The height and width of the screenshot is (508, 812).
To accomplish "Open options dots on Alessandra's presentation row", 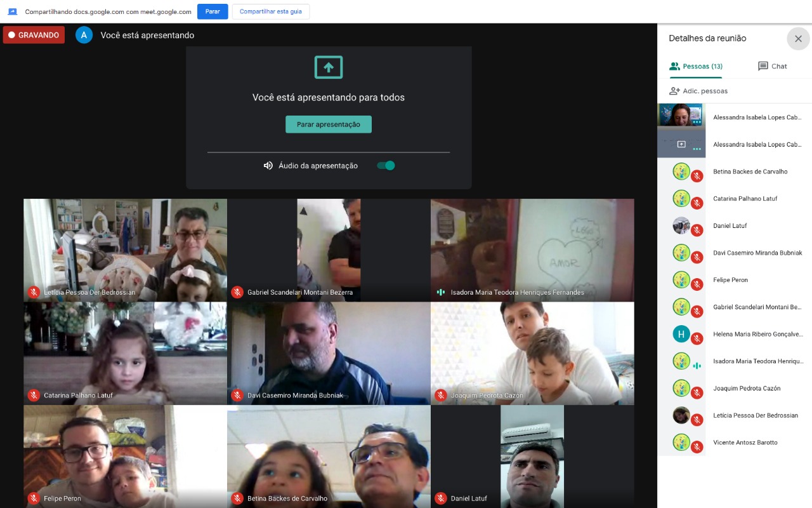I will click(x=697, y=149).
